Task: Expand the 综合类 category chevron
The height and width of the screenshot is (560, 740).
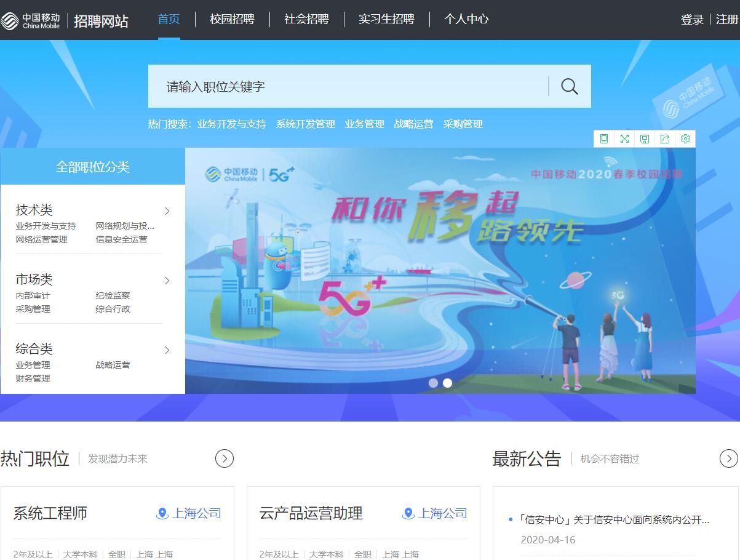Action: (167, 350)
